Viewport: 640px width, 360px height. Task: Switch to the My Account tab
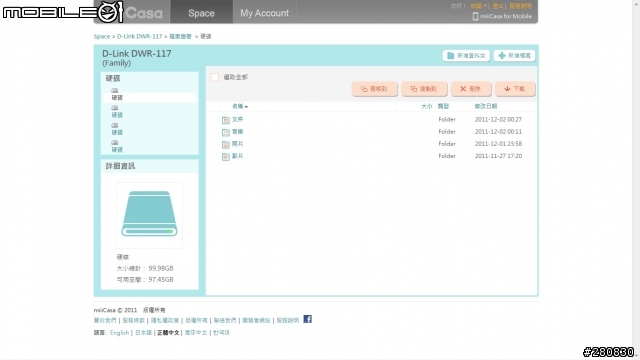pyautogui.click(x=264, y=13)
